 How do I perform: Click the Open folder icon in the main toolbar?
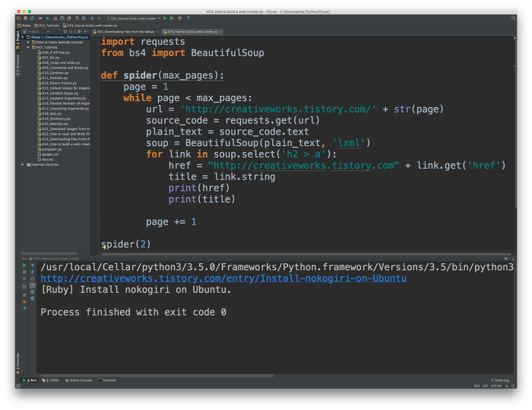[19, 18]
